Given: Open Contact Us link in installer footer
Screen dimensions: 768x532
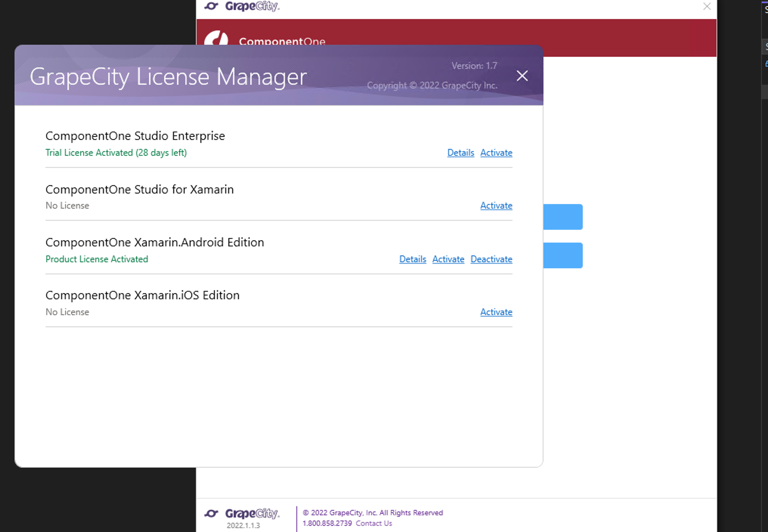Looking at the screenshot, I should coord(374,523).
